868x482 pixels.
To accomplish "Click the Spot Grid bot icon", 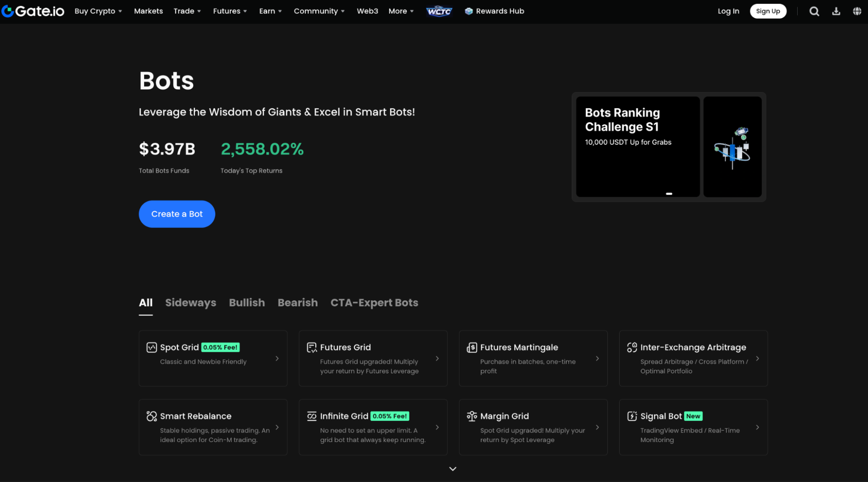I will [x=151, y=347].
